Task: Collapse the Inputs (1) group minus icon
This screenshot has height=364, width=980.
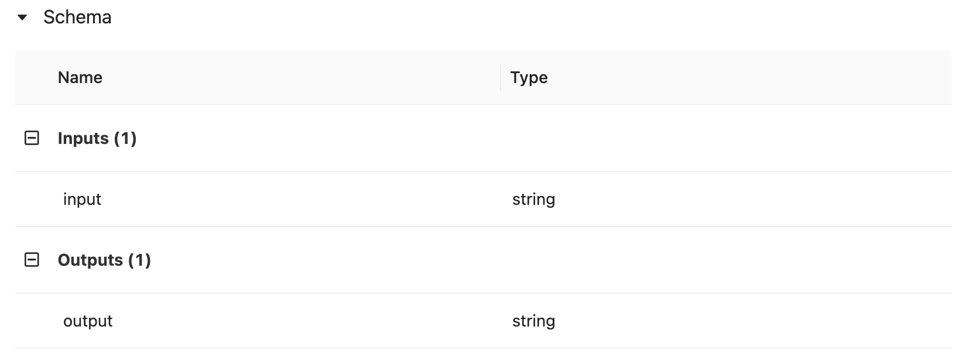Action: [32, 138]
